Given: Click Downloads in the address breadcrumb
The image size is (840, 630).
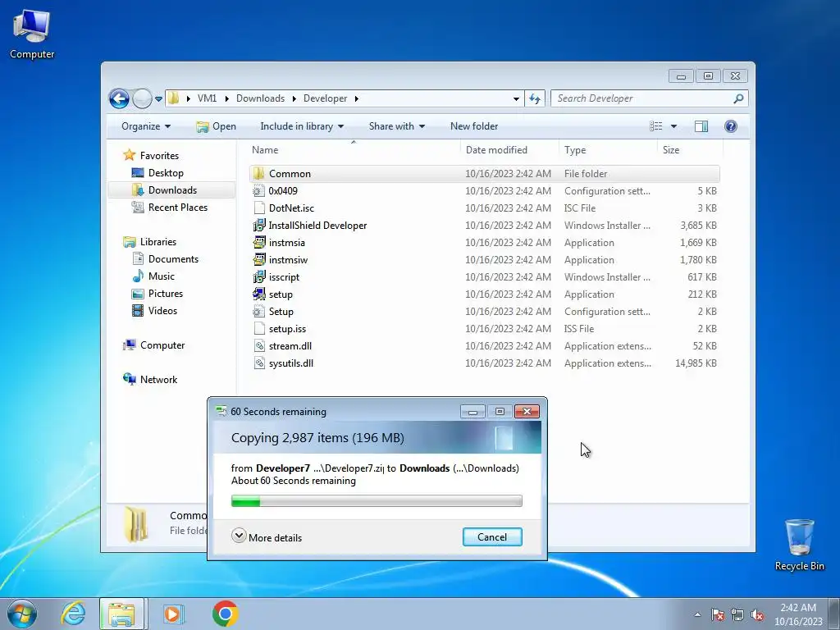Looking at the screenshot, I should pyautogui.click(x=260, y=98).
